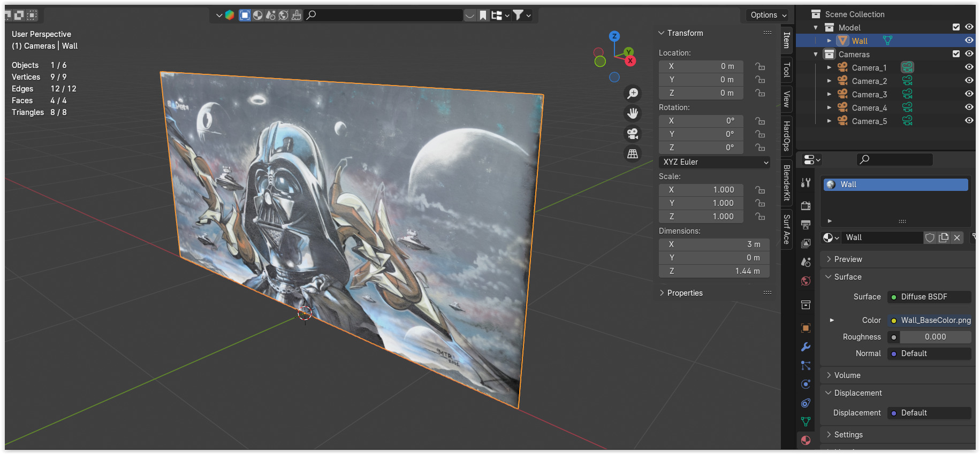Open the material browse dropdown

tap(831, 237)
